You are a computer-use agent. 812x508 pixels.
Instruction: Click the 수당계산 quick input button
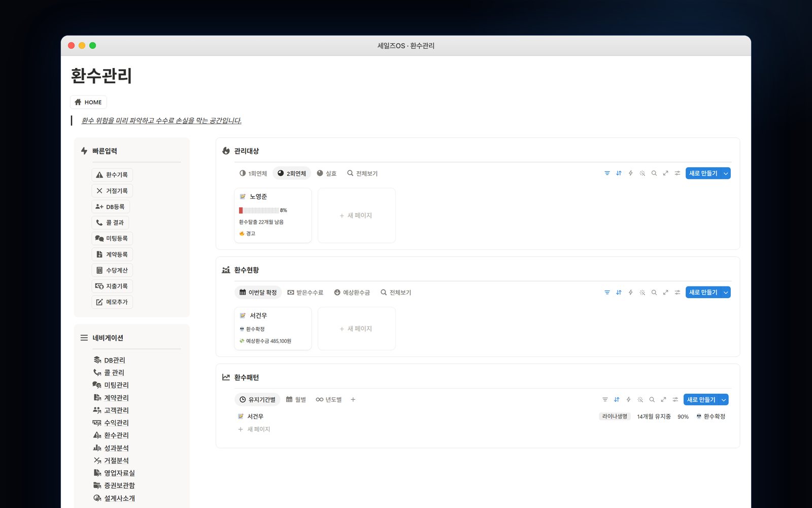tap(112, 270)
